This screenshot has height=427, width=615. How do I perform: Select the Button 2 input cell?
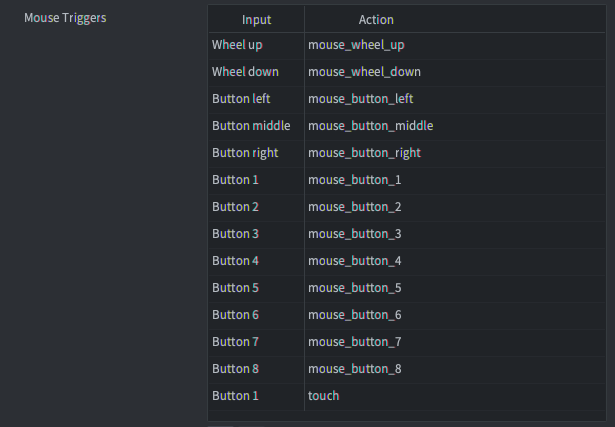pos(256,207)
